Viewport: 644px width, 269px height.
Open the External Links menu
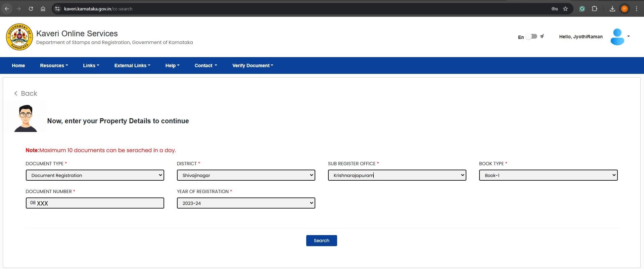point(132,65)
